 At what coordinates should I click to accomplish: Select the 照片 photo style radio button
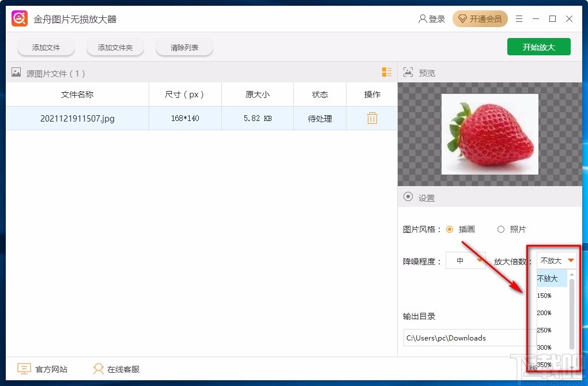pos(501,229)
